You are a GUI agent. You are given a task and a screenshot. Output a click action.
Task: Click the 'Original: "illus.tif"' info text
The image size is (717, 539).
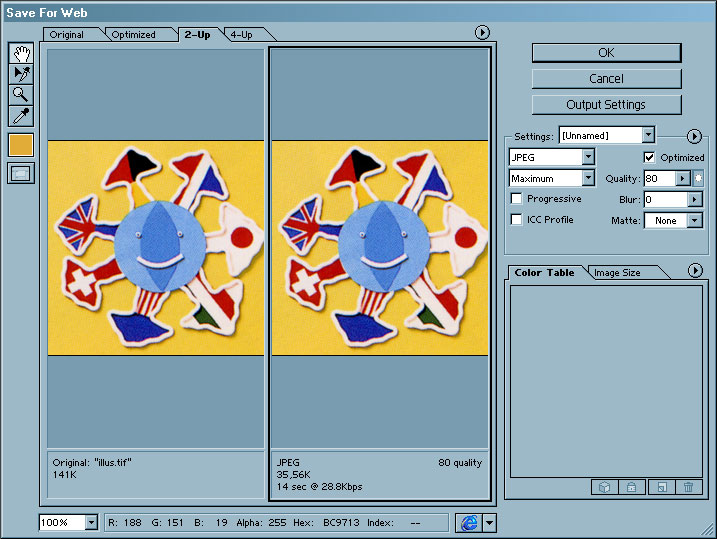click(92, 462)
